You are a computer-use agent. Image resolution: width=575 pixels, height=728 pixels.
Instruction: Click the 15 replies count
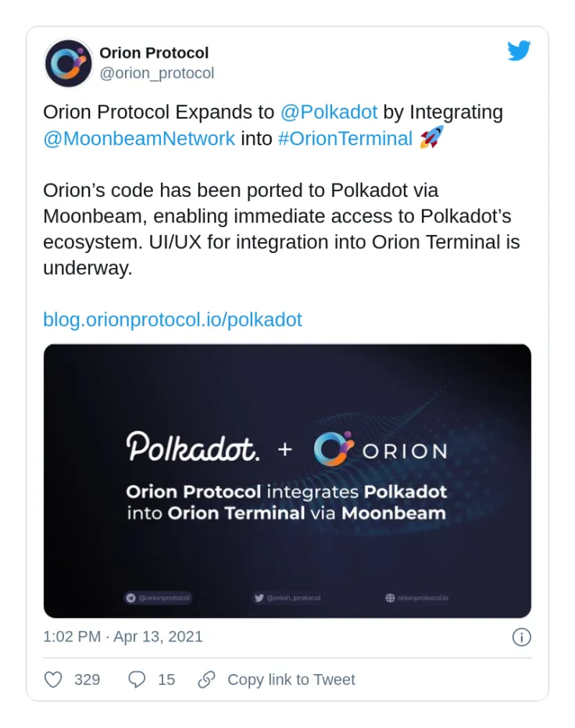(x=166, y=680)
